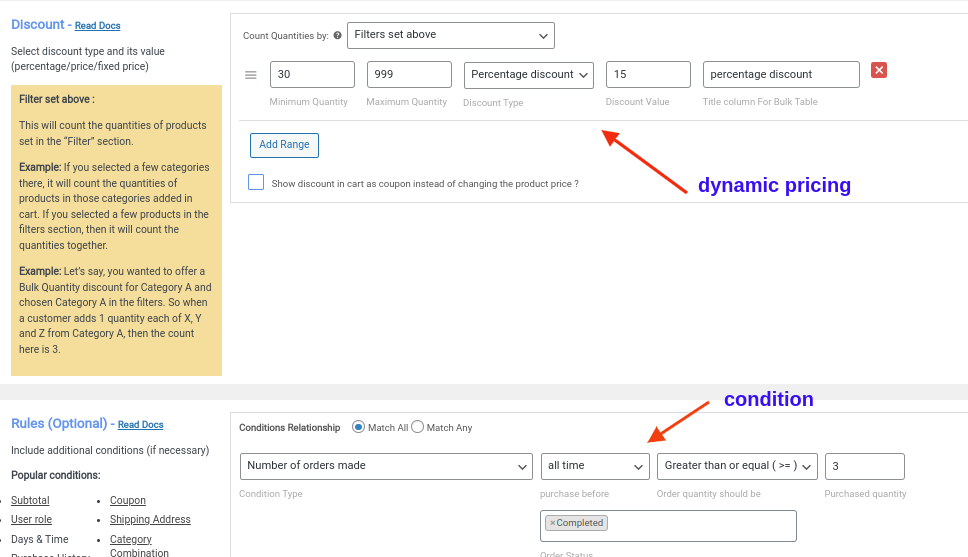The width and height of the screenshot is (968, 557).
Task: Delete the discount range with the red X
Action: (x=879, y=70)
